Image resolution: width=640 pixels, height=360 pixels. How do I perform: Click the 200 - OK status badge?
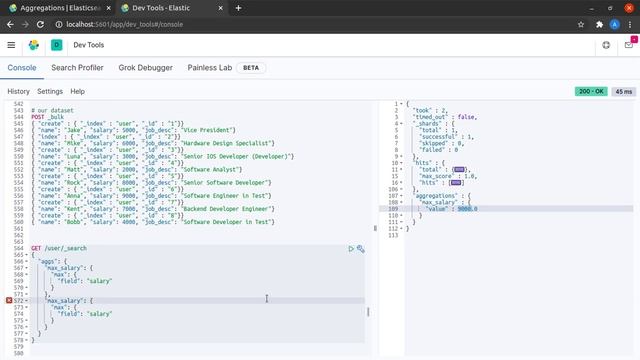591,91
